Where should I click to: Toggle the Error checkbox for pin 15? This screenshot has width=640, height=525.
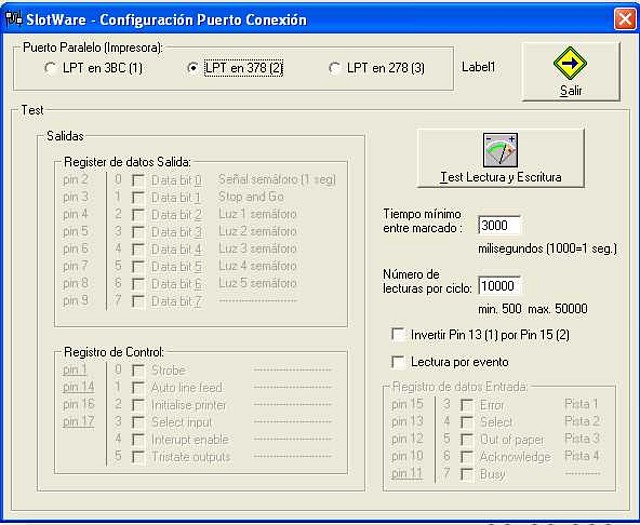coord(467,405)
